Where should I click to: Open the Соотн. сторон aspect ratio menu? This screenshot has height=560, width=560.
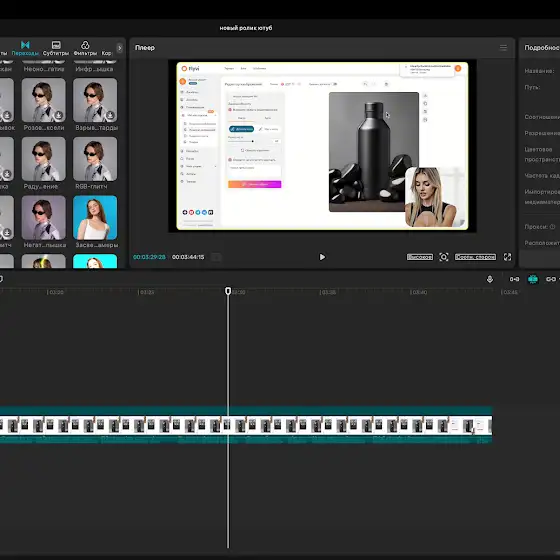pos(475,257)
